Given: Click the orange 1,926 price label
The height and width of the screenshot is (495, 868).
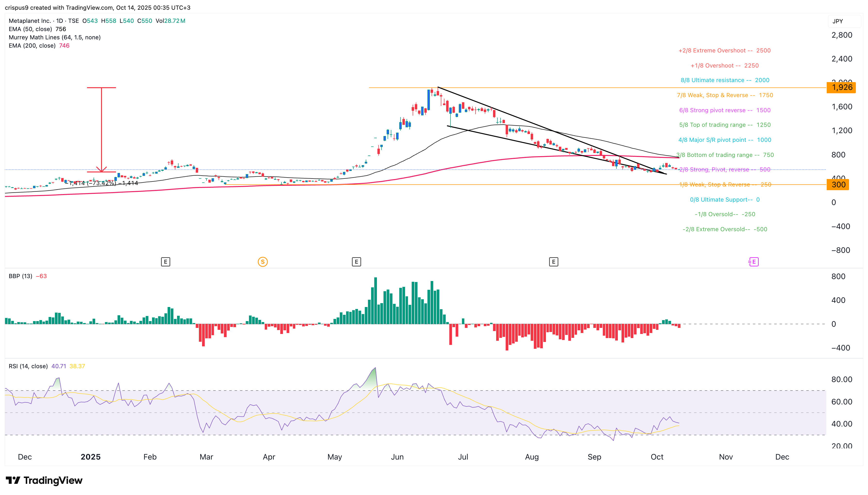Looking at the screenshot, I should [x=842, y=87].
